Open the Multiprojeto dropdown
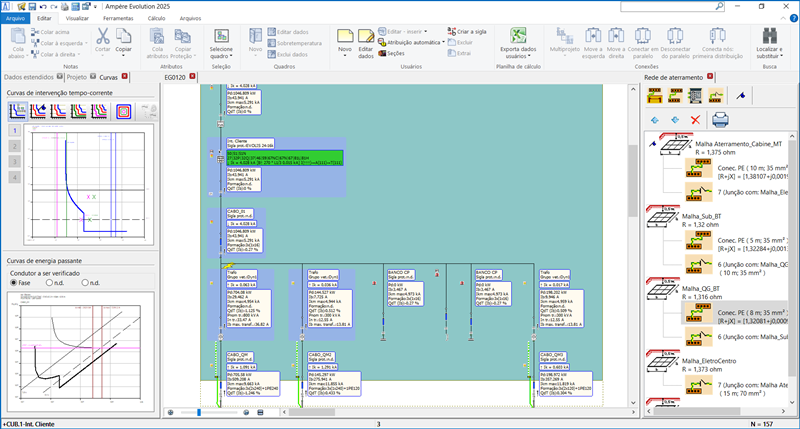800x429 pixels. coord(565,55)
